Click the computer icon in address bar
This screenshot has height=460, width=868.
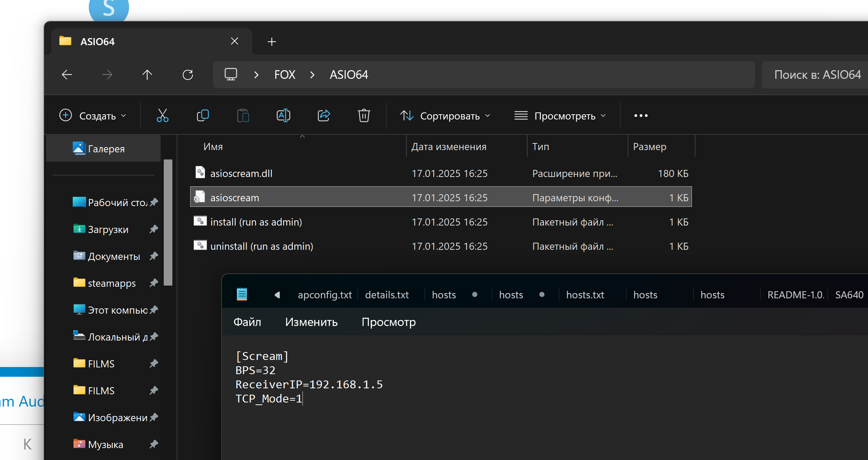[x=231, y=74]
